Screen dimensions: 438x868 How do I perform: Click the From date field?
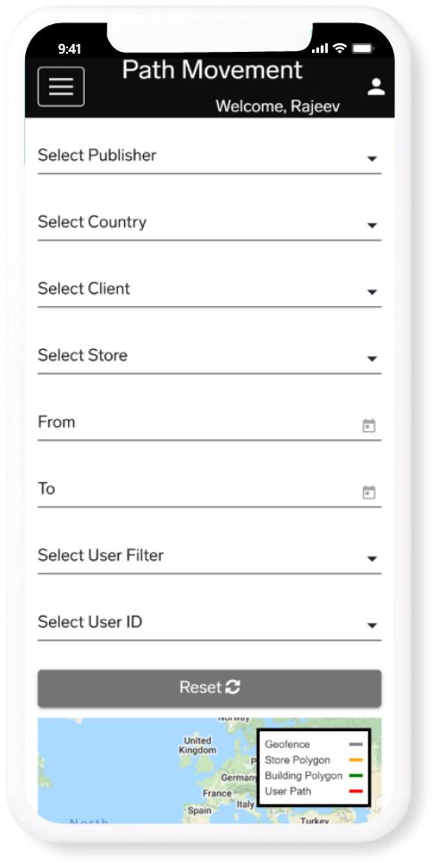pos(209,423)
